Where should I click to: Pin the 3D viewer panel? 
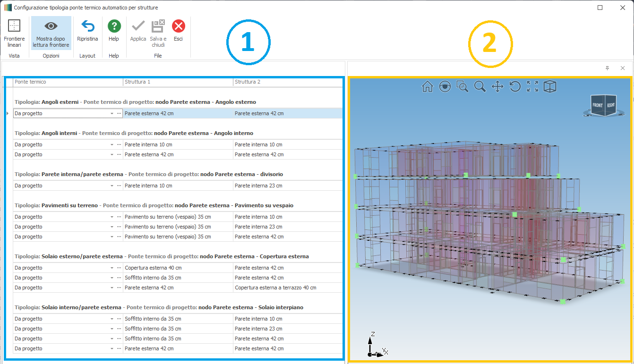click(607, 68)
